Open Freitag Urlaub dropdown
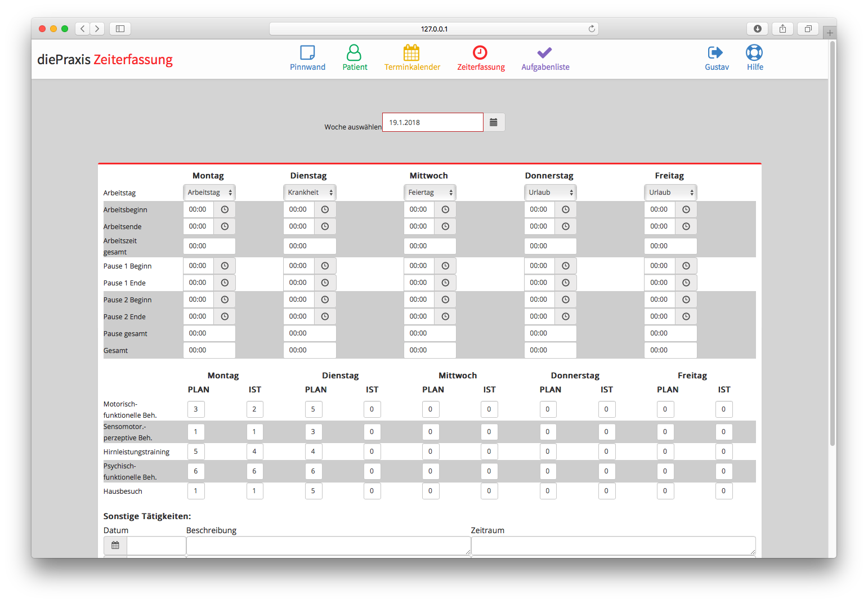 (670, 193)
